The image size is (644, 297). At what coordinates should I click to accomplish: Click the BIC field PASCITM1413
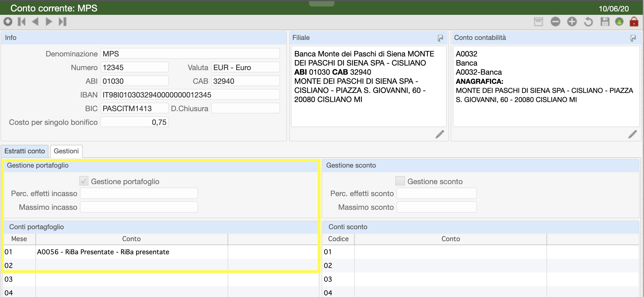(x=134, y=108)
